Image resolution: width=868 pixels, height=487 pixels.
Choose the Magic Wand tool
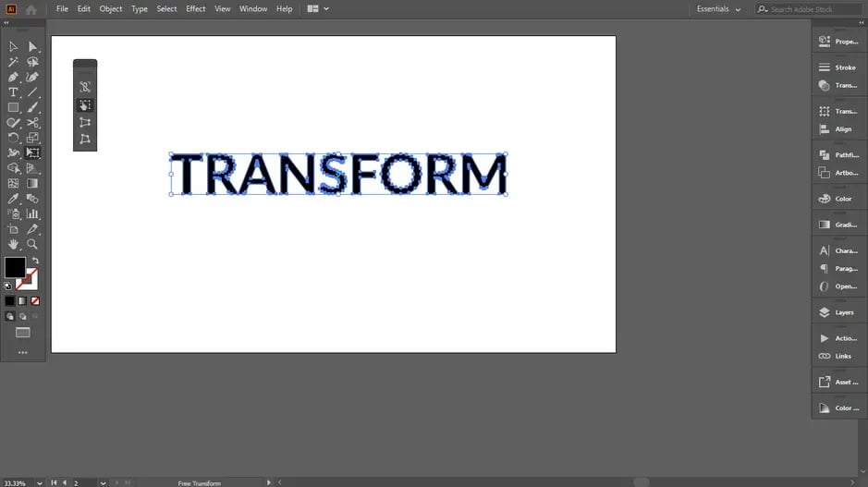pyautogui.click(x=13, y=62)
